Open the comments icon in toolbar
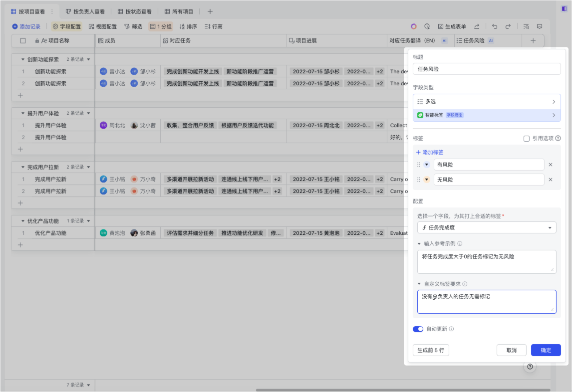 tap(540, 26)
